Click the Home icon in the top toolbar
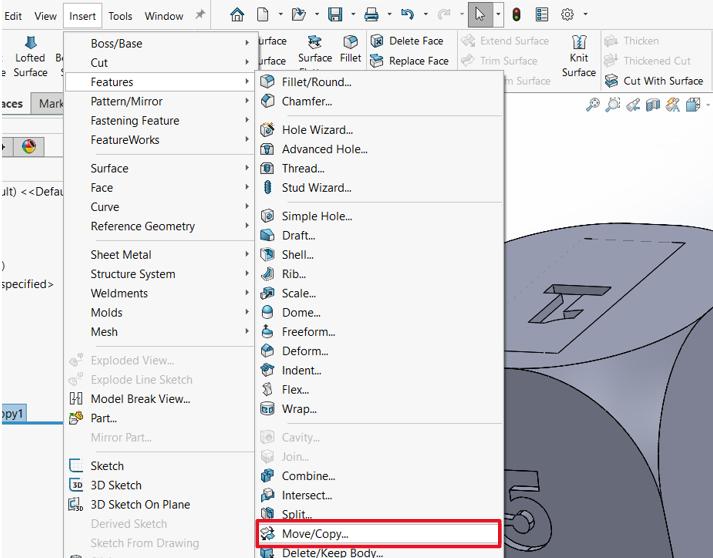Image resolution: width=713 pixels, height=558 pixels. pos(237,15)
